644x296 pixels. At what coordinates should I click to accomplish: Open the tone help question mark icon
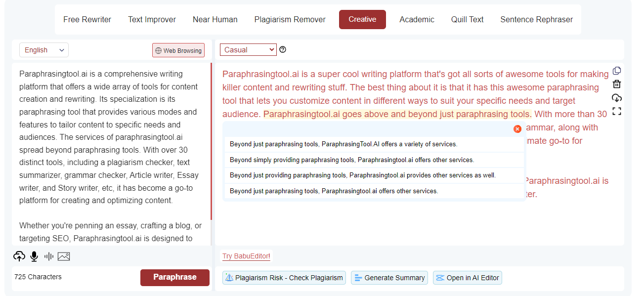tap(283, 49)
